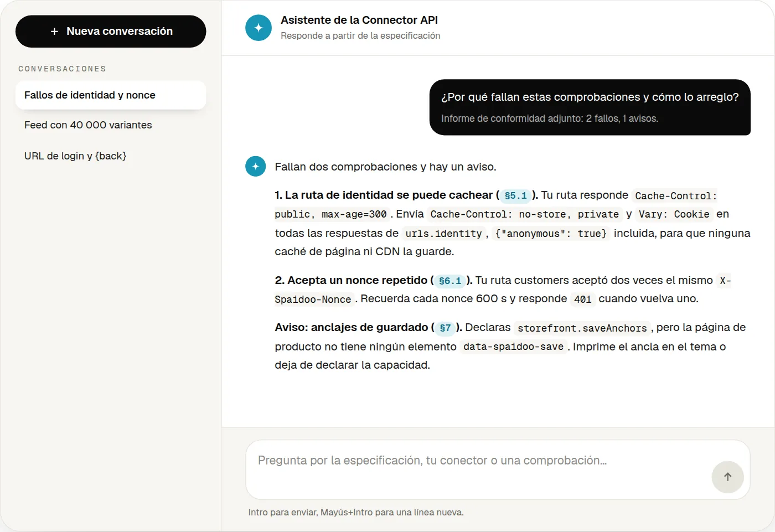Open the §6.1 specification reference
The height and width of the screenshot is (532, 775).
tap(450, 281)
